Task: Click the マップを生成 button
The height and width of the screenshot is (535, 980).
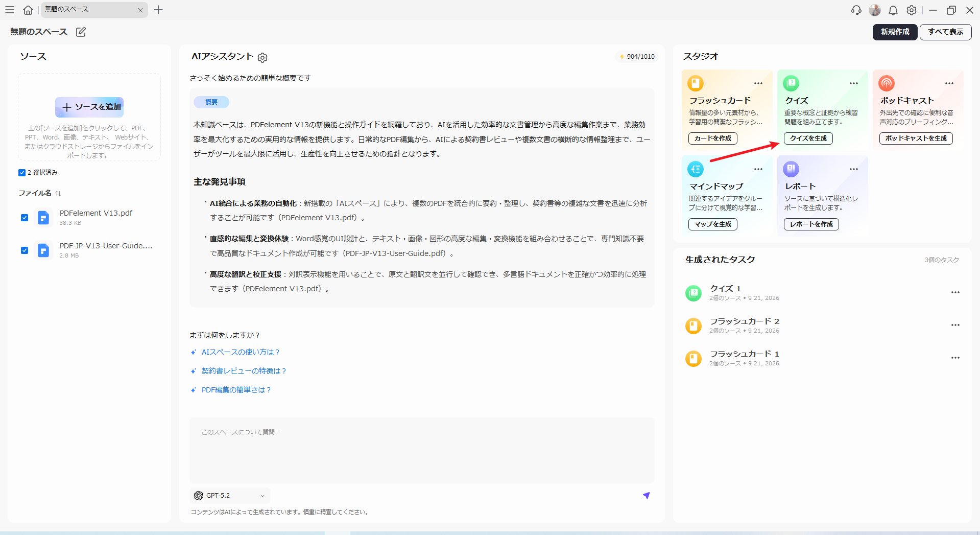Action: [712, 224]
